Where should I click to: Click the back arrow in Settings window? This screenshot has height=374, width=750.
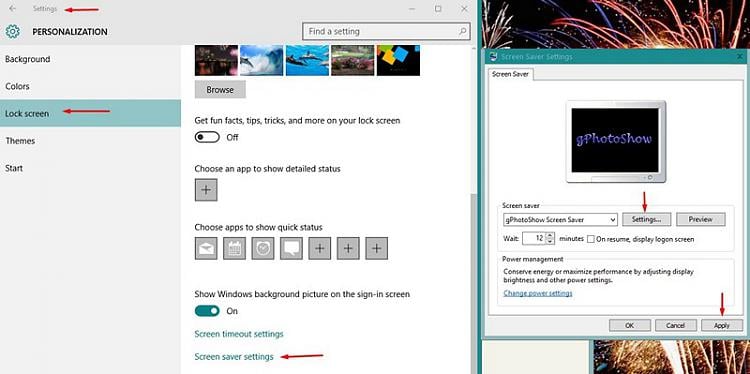(12, 9)
